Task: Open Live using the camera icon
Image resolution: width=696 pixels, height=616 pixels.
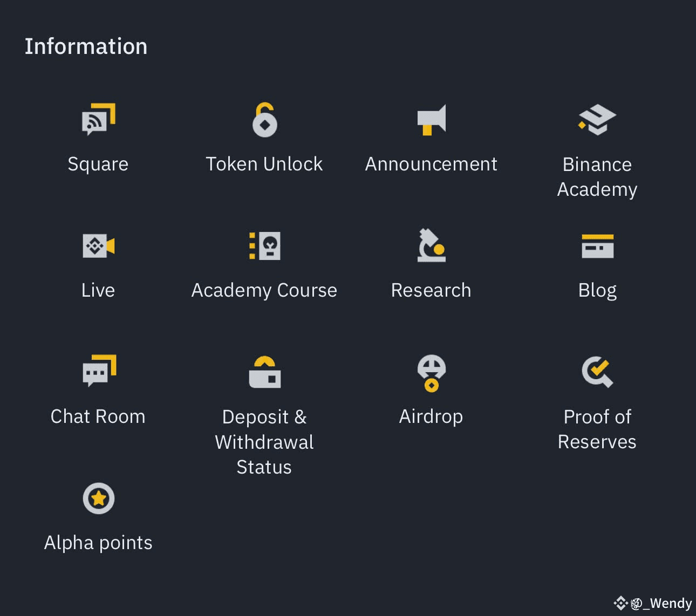Action: pyautogui.click(x=98, y=246)
